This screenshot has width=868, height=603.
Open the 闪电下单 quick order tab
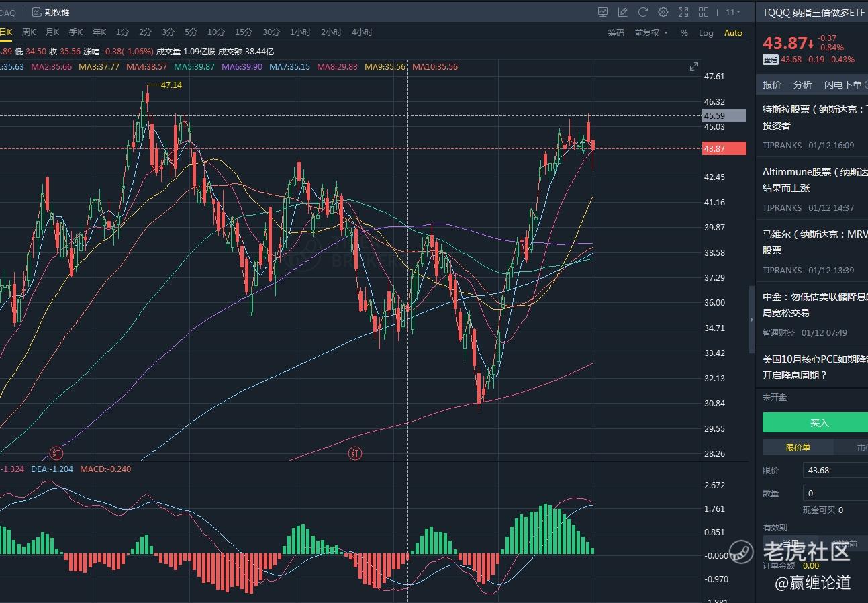coord(842,85)
